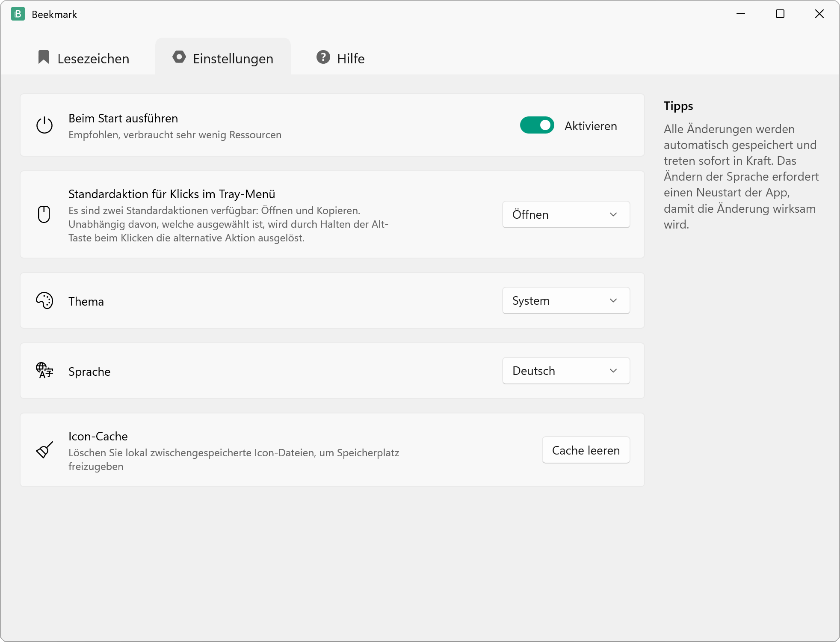This screenshot has height=642, width=840.
Task: Click the broom icon for Icon-Cache
Action: tap(44, 450)
